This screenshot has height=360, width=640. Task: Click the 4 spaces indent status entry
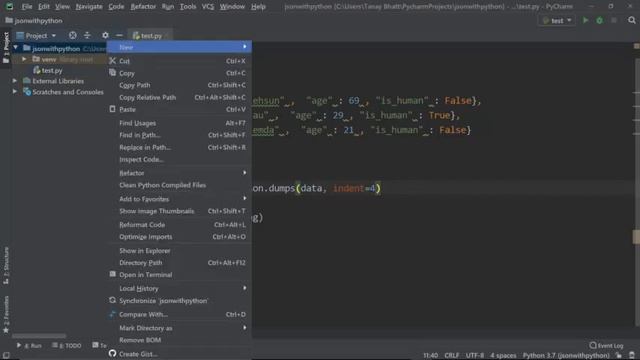(503, 356)
